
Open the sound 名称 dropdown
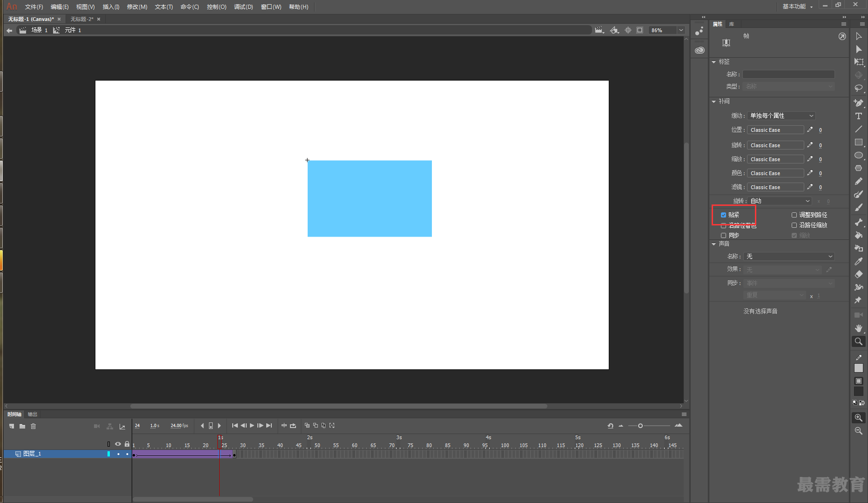(x=789, y=257)
